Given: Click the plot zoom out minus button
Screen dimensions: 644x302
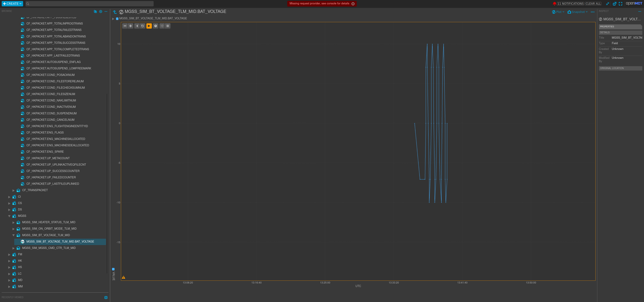Looking at the screenshot, I should pyautogui.click(x=125, y=26).
